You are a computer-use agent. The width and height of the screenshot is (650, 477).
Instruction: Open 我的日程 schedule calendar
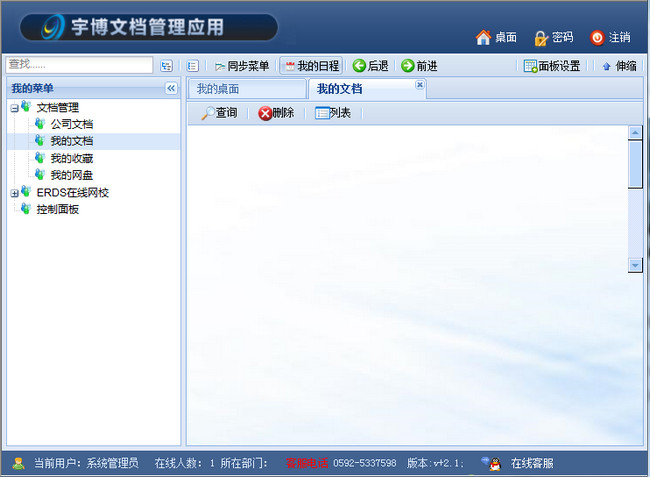311,66
